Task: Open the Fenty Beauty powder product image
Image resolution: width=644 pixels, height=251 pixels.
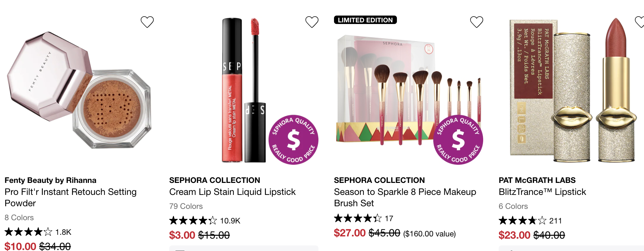Action: (79, 90)
